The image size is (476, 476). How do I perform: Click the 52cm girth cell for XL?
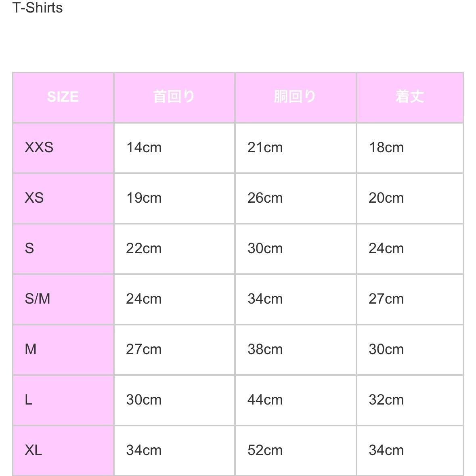pyautogui.click(x=265, y=450)
